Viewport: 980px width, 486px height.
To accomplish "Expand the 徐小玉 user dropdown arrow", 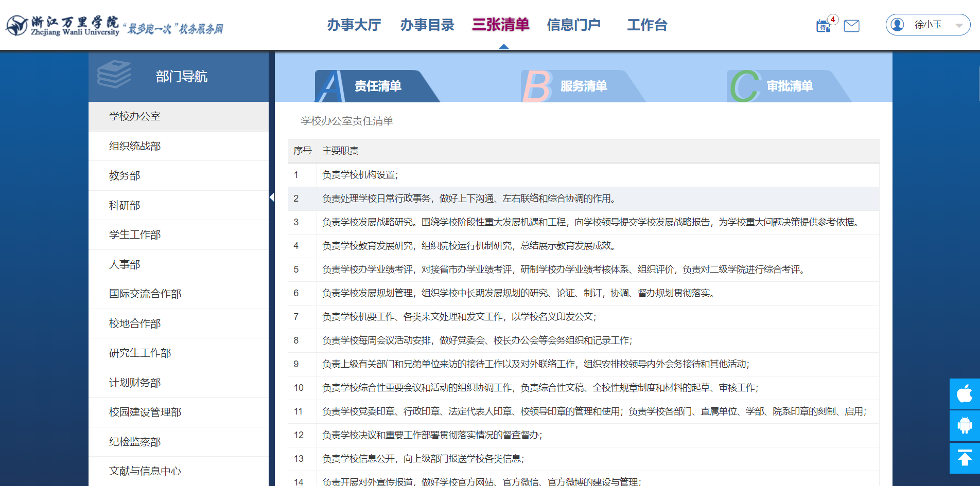I will 958,25.
